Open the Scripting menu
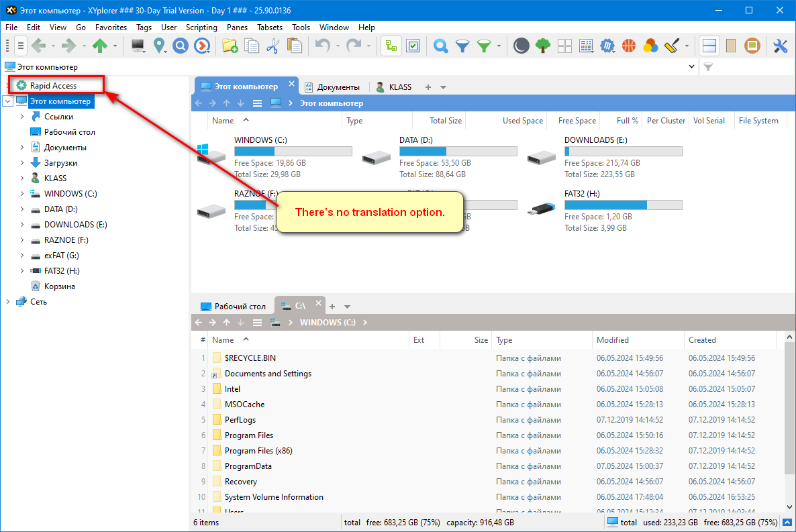 pyautogui.click(x=201, y=28)
